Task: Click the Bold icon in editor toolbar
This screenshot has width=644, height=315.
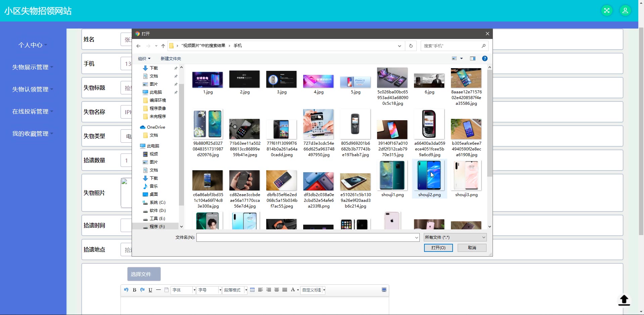Action: coord(134,290)
